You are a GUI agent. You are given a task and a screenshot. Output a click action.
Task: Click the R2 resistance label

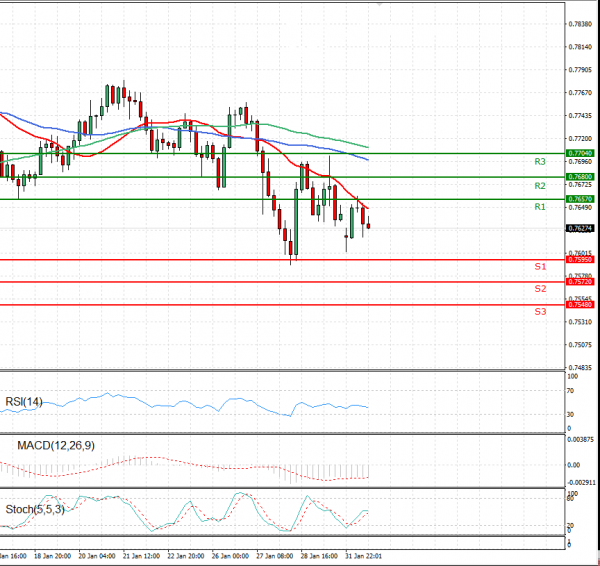click(x=540, y=186)
